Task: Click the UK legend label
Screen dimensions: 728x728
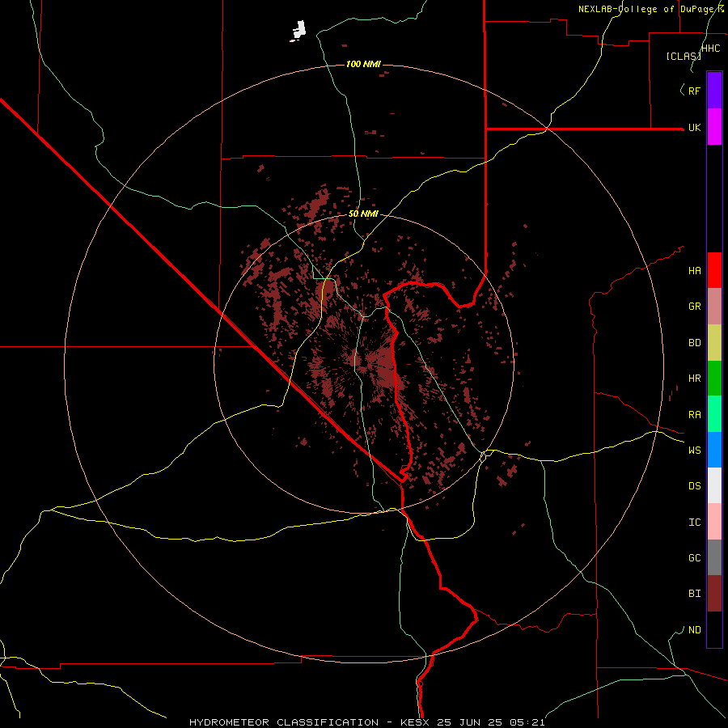Action: click(695, 127)
